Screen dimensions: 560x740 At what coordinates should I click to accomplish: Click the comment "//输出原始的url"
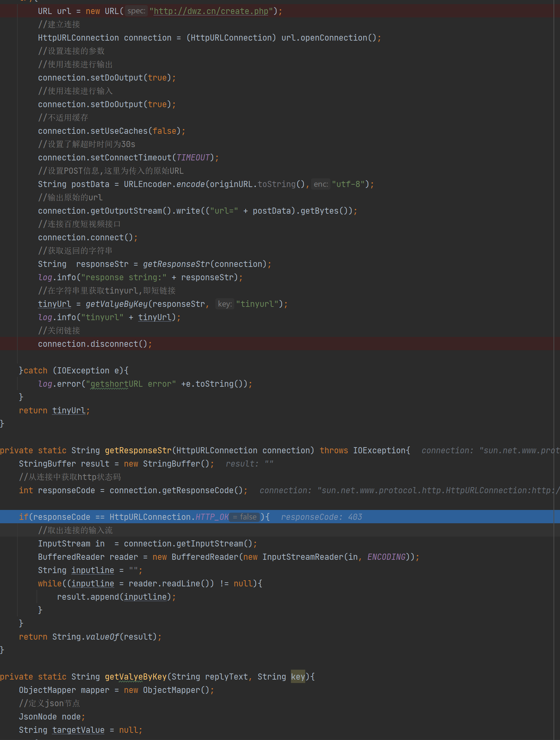coord(70,198)
